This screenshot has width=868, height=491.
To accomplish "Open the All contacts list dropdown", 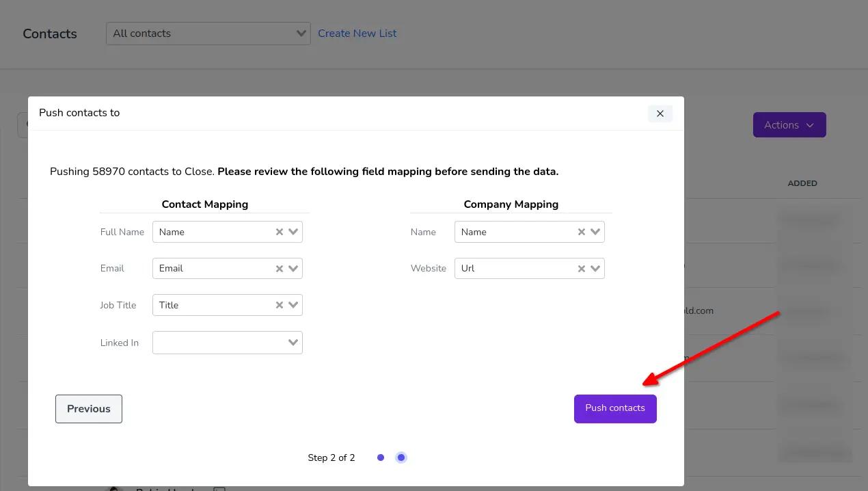I will (x=208, y=34).
